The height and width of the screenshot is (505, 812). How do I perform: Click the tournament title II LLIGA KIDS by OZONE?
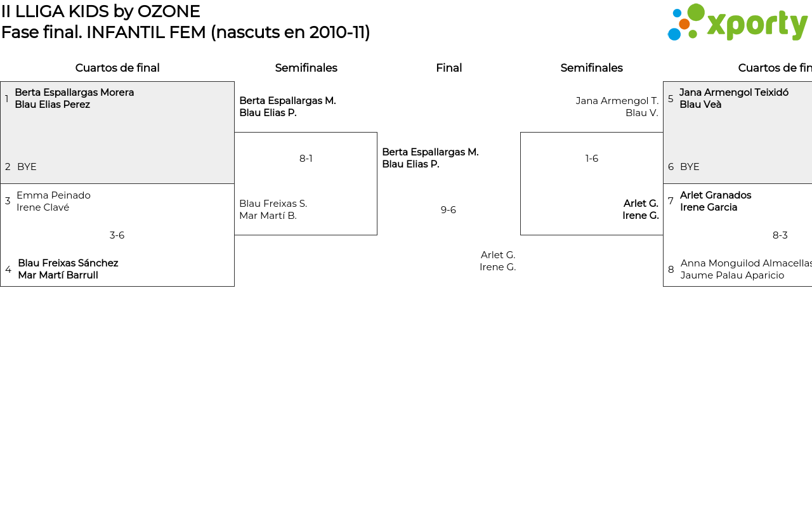click(101, 11)
